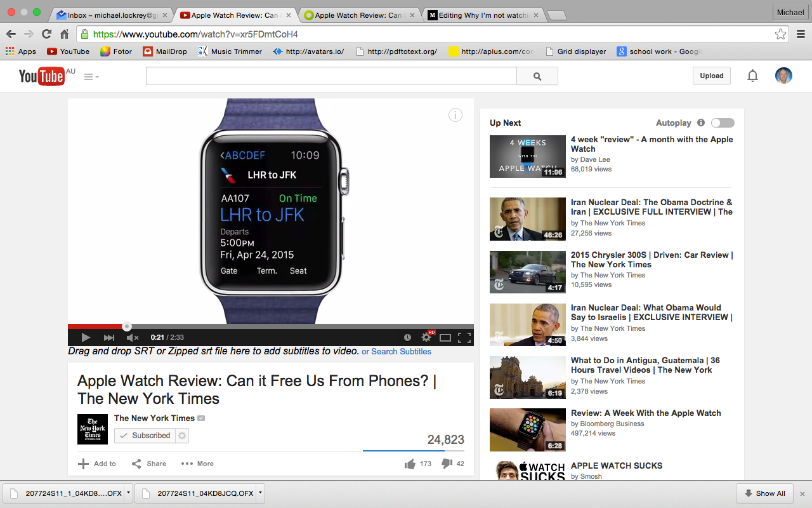Open the Apps bookmark shortcut

pyautogui.click(x=21, y=51)
